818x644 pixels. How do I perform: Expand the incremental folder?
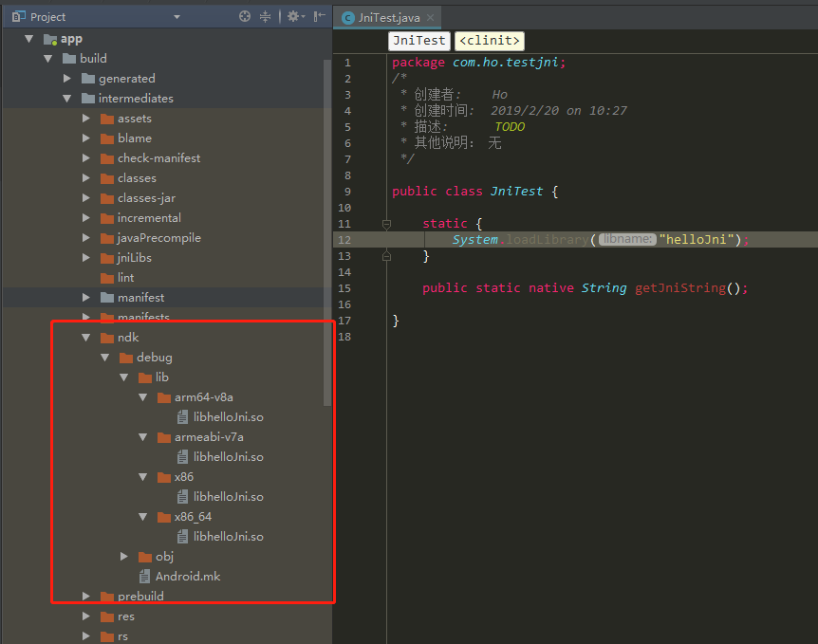click(86, 217)
